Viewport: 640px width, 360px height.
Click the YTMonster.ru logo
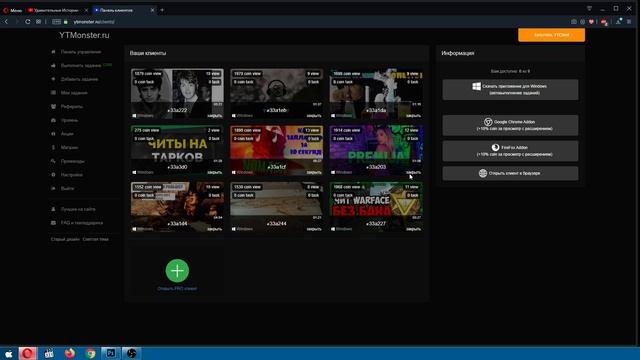(84, 35)
